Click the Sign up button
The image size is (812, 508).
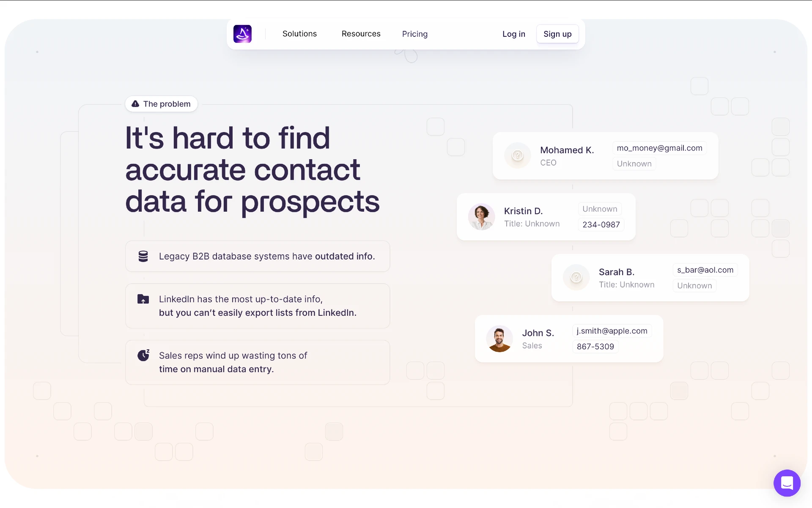coord(557,33)
